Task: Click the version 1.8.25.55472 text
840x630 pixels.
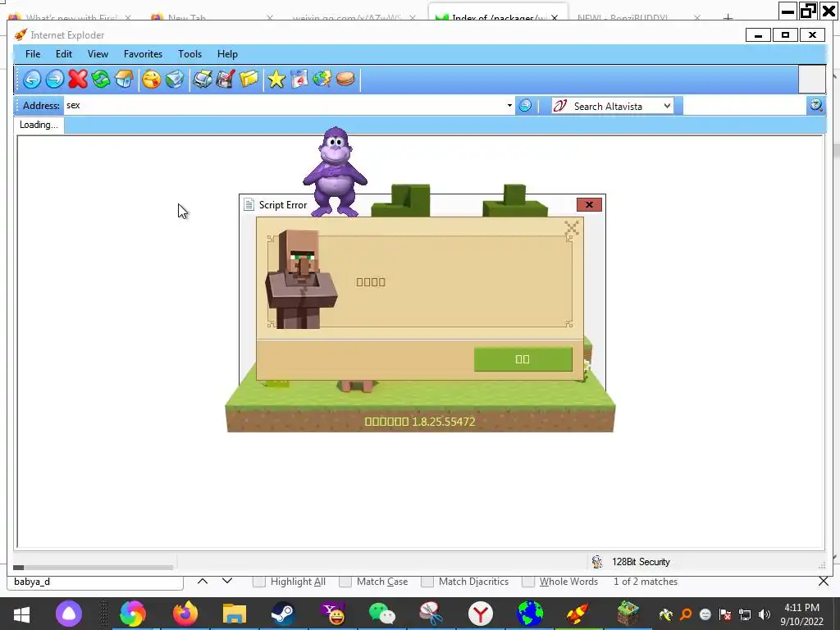Action: [x=444, y=422]
